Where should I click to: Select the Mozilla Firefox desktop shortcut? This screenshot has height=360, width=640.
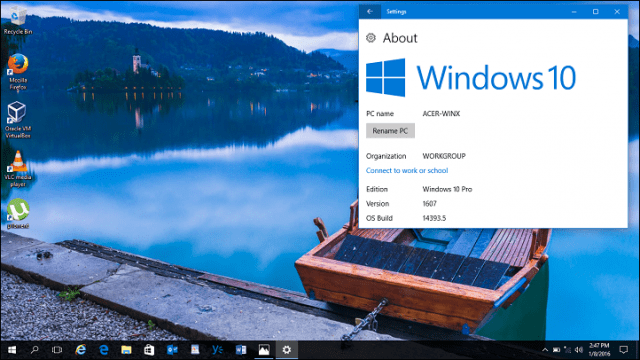pos(18,71)
